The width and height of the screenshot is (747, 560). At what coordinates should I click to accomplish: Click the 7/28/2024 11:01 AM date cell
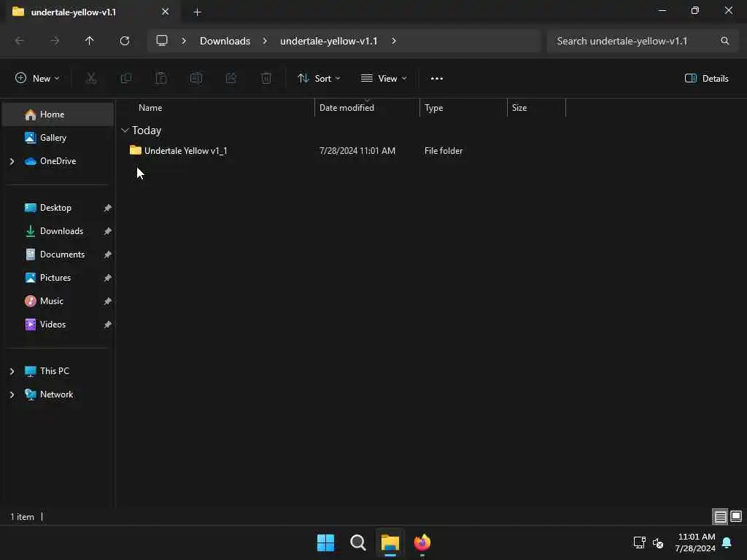[x=357, y=150]
